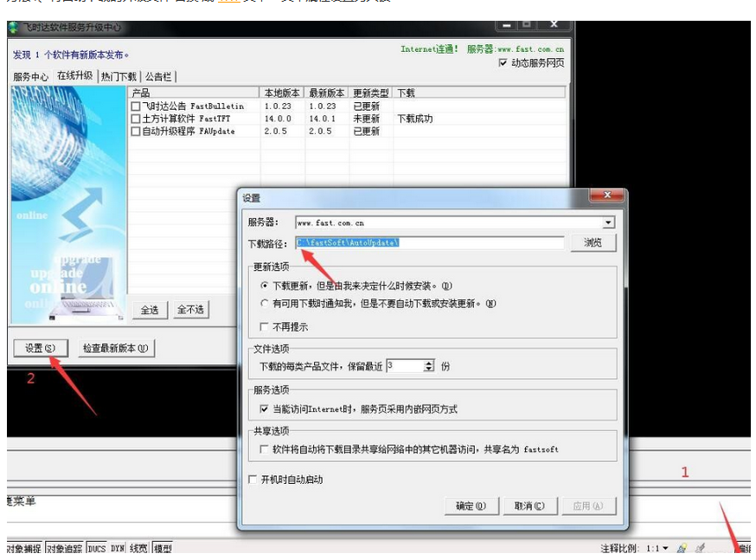Viewport: 756px width, 560px height.
Task: Click the 产品 column header
Action: [x=194, y=93]
